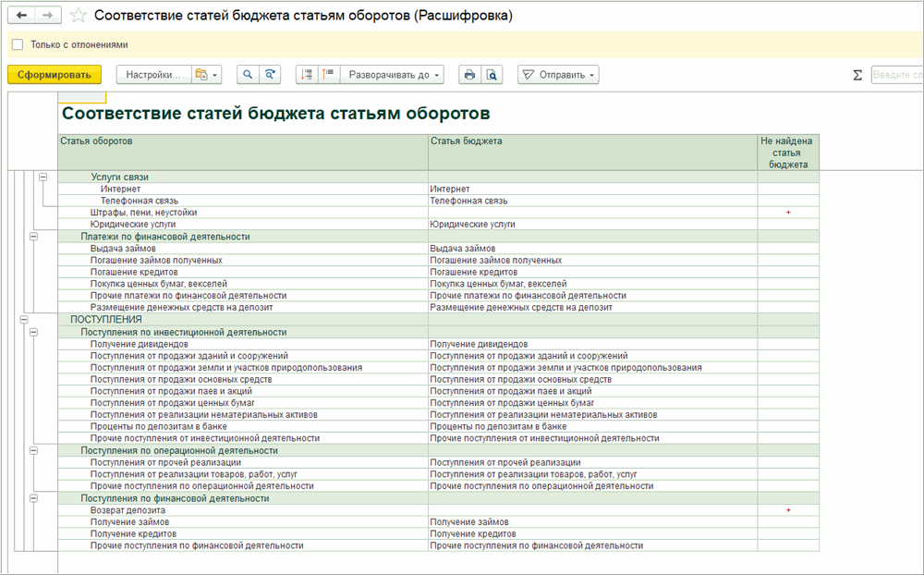The width and height of the screenshot is (924, 575).
Task: Collapse the 'Услуги связи' group
Action: pos(43,177)
